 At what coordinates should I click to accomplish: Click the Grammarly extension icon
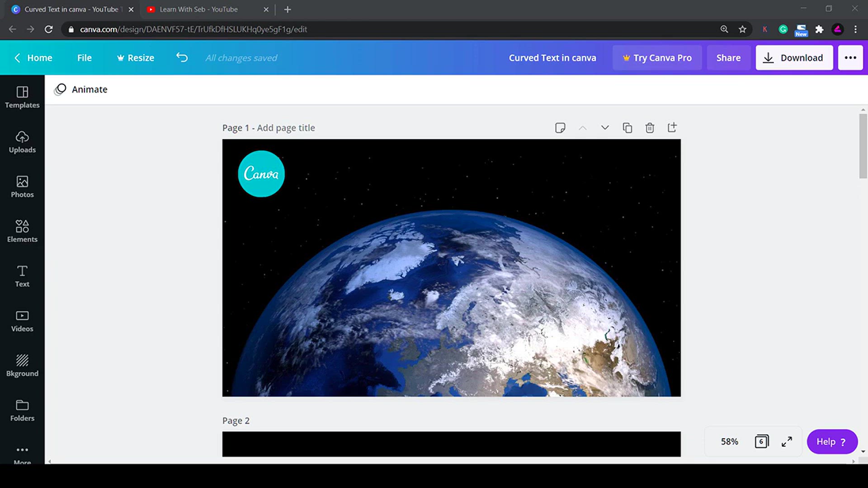pyautogui.click(x=783, y=29)
